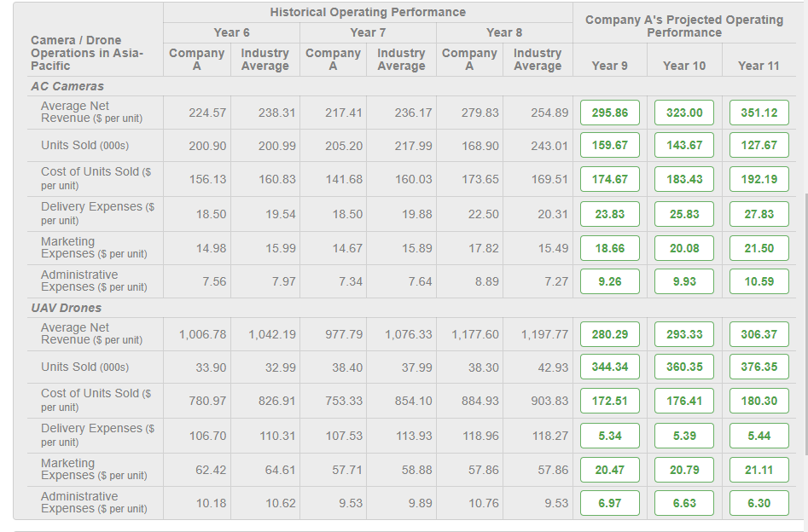The image size is (808, 532).
Task: Select Year 10 Marketing Expenses field showing 20.08
Action: click(x=683, y=247)
